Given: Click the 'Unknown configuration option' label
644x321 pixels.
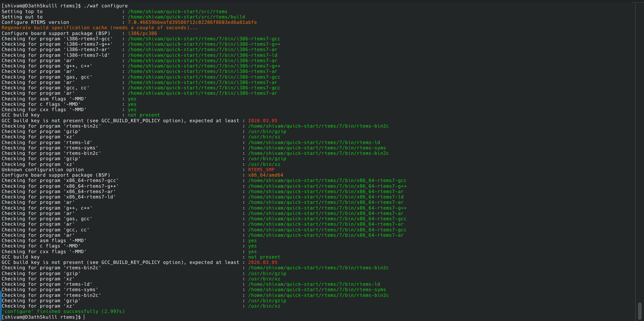Looking at the screenshot, I should click(43, 170).
